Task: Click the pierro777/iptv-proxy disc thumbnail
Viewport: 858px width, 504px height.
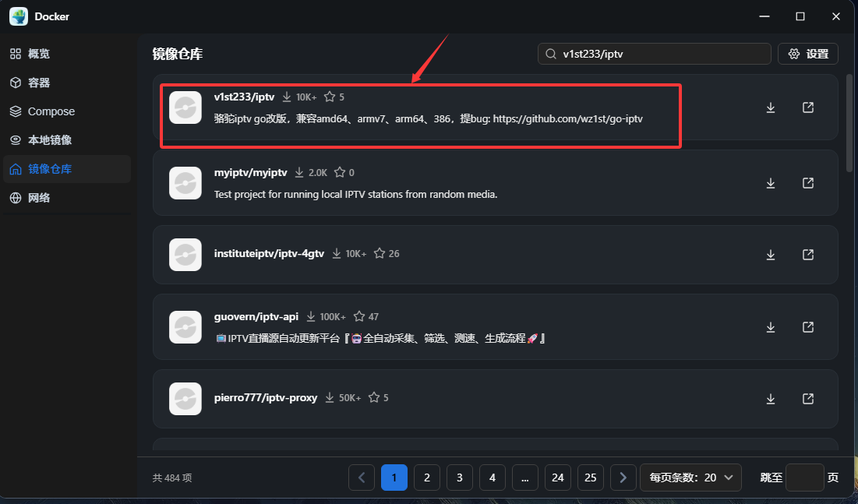Action: 185,399
